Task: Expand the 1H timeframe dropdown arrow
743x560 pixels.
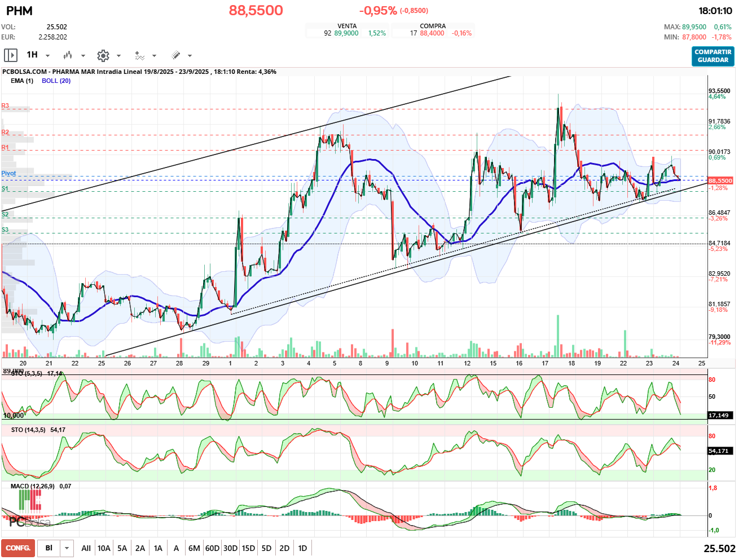Action: [x=47, y=56]
